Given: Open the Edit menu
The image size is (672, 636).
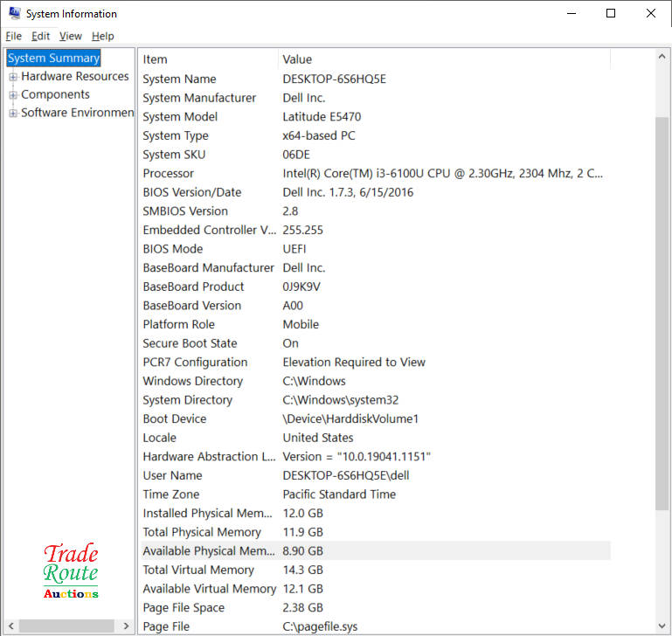Looking at the screenshot, I should pyautogui.click(x=40, y=36).
